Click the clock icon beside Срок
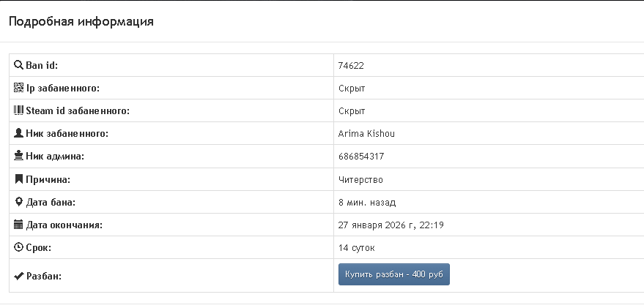 click(x=19, y=247)
